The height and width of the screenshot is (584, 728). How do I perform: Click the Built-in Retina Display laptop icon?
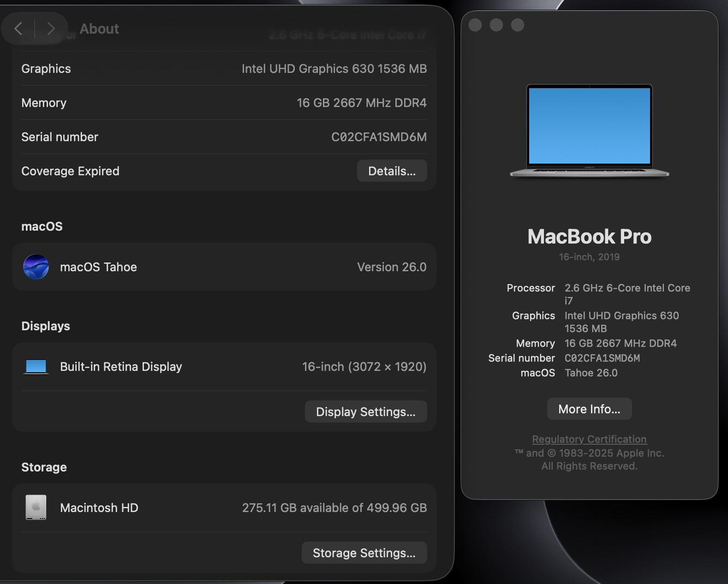pos(36,367)
